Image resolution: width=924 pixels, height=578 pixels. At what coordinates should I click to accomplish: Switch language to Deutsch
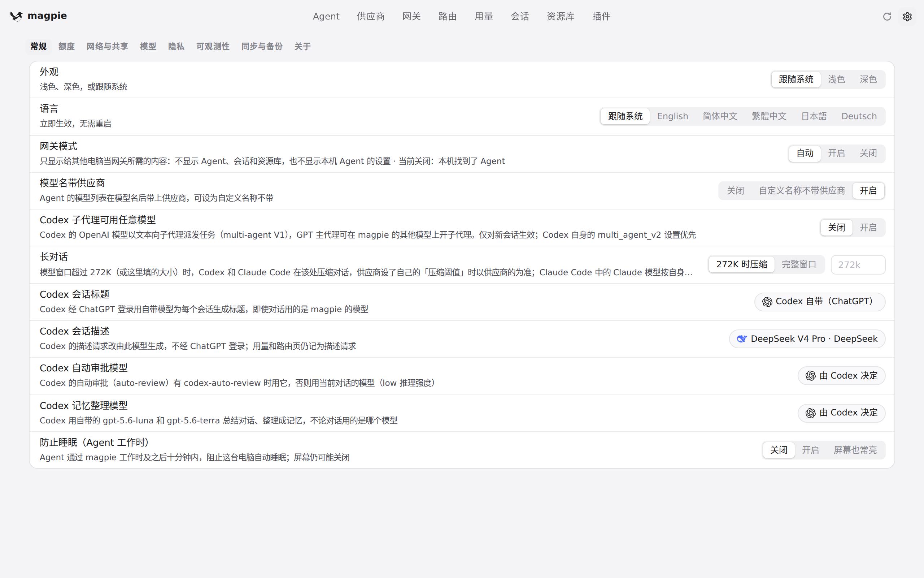point(859,116)
